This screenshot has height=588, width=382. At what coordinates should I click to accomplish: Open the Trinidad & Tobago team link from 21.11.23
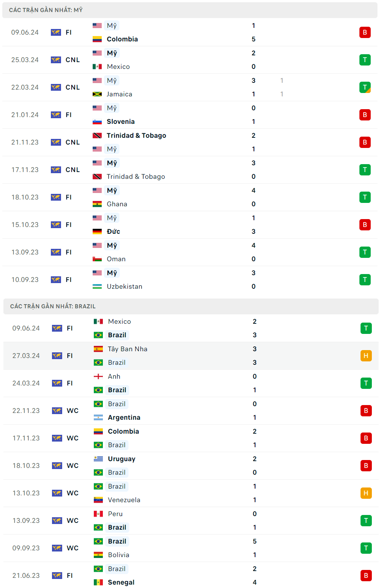point(136,136)
